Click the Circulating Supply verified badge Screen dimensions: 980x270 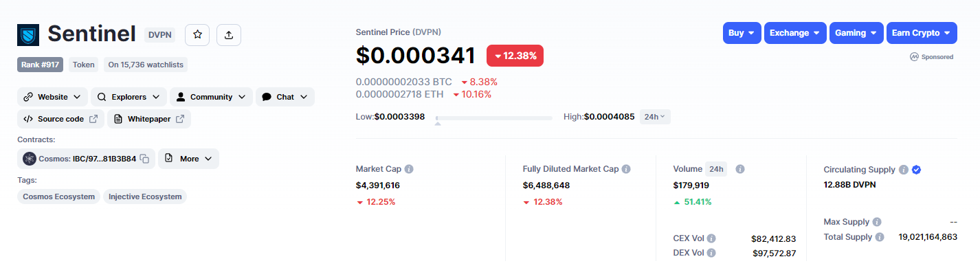click(x=916, y=170)
